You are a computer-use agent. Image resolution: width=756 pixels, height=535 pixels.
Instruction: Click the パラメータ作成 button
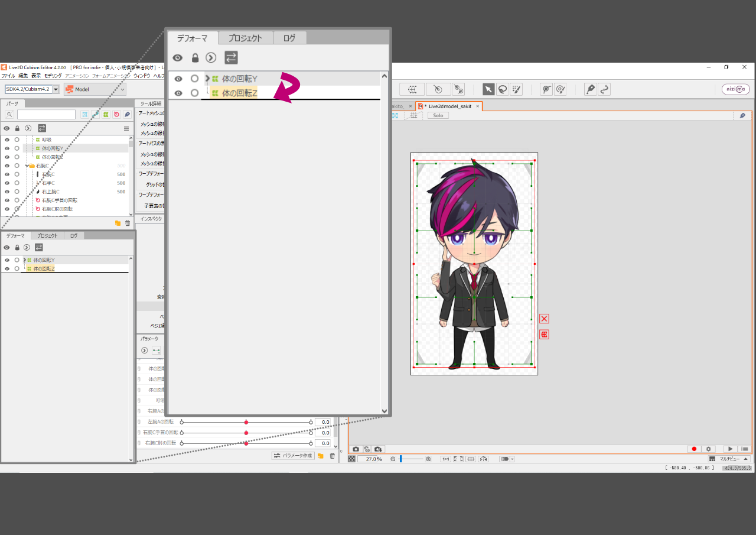pos(292,456)
